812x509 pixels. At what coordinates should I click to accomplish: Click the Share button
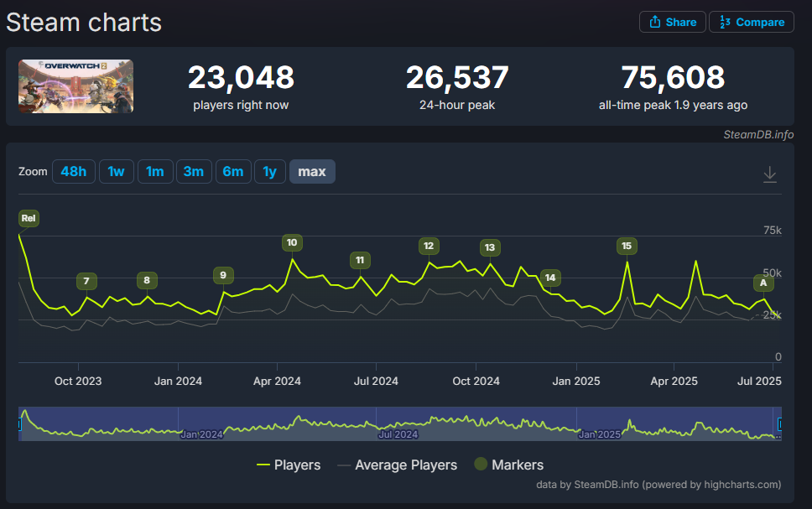pyautogui.click(x=672, y=23)
